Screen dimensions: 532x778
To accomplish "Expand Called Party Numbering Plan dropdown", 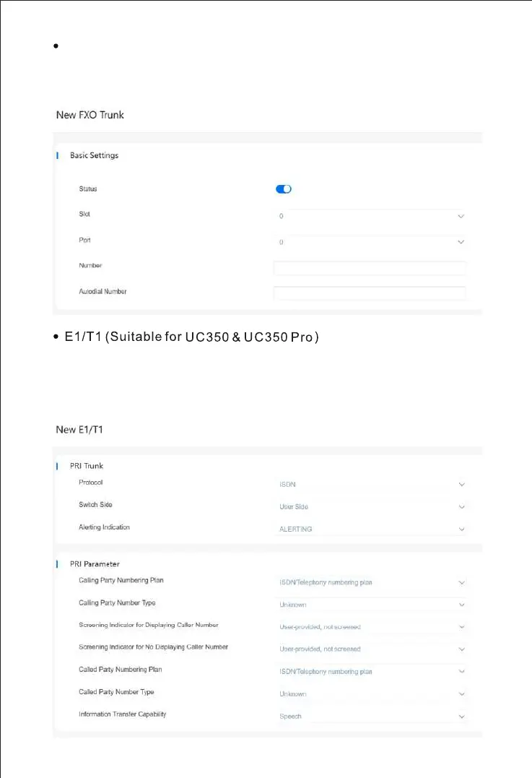I will 369,672.
